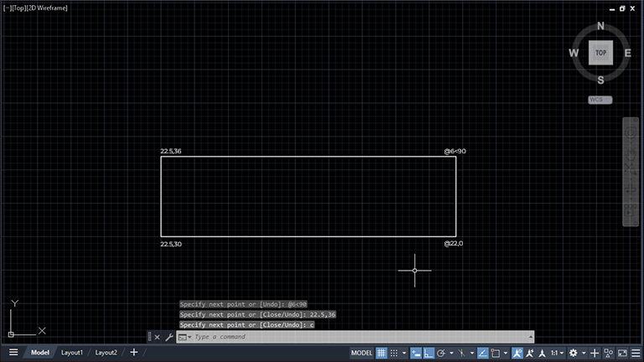Click S direction on the ViewCube compass
Image resolution: width=644 pixels, height=362 pixels.
(600, 80)
